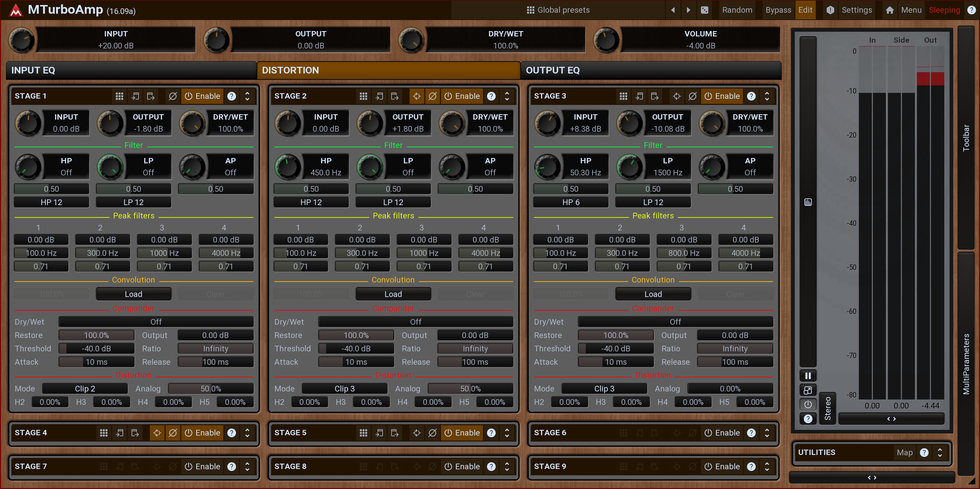Viewport: 980px width, 489px height.
Task: Toggle Stage 2 oversampling crosshair icon
Action: (417, 96)
